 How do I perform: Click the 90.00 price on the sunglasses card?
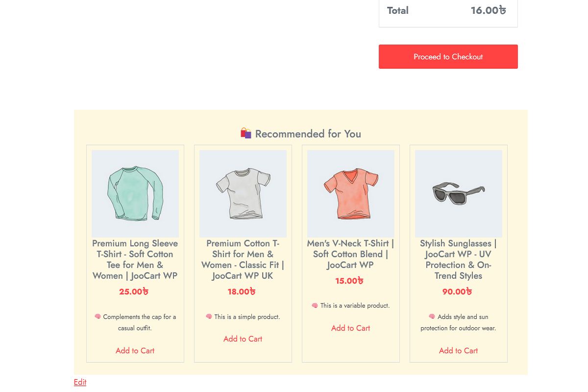pos(457,292)
